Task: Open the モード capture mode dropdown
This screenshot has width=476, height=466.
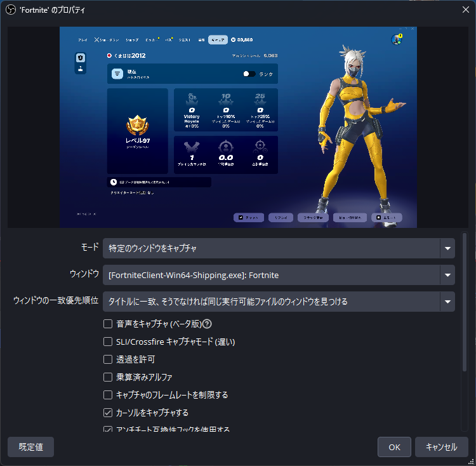Action: tap(279, 248)
